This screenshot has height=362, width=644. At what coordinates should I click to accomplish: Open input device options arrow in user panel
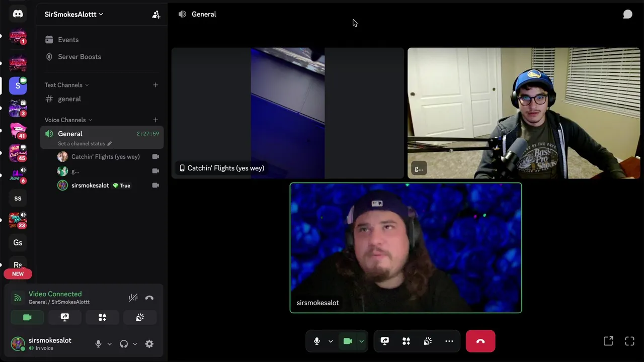109,344
